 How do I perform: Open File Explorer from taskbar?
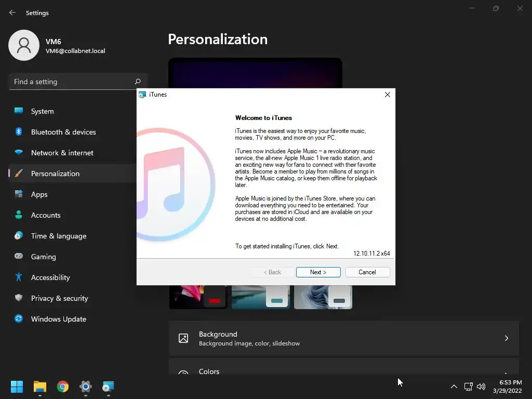tap(39, 387)
